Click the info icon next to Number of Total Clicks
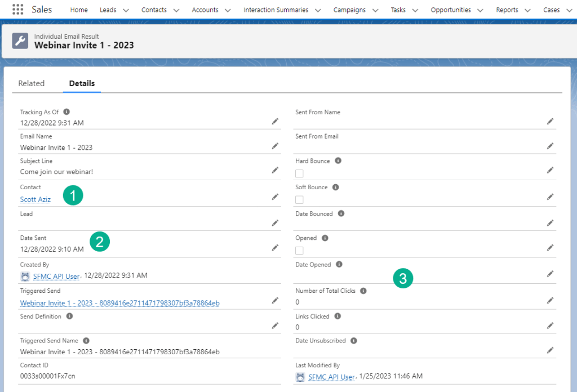 click(363, 291)
